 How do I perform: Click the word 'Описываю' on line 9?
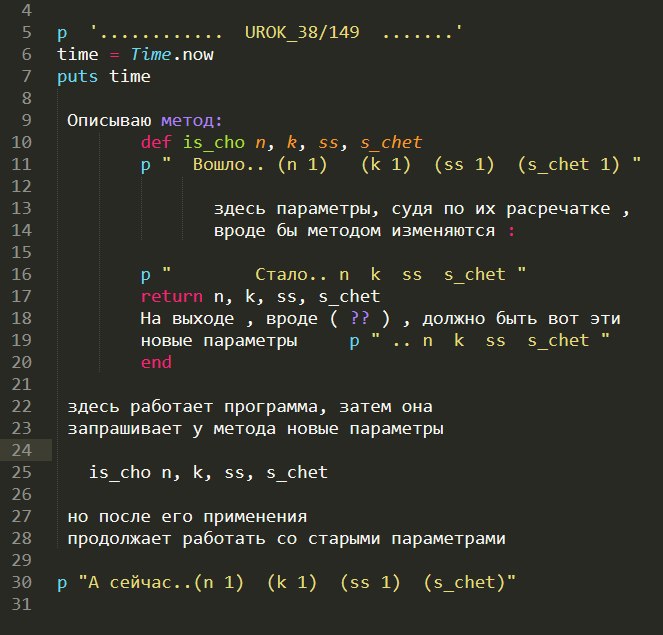(x=109, y=120)
